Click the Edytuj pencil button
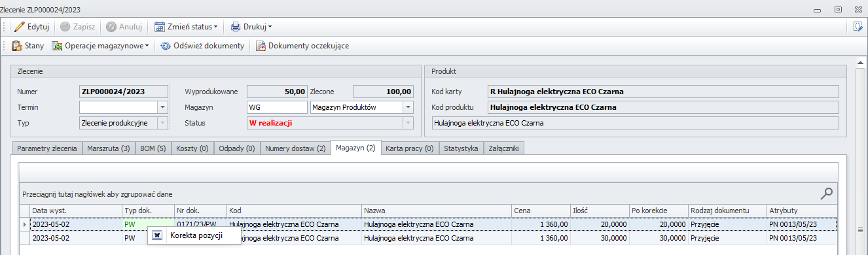 [x=32, y=27]
